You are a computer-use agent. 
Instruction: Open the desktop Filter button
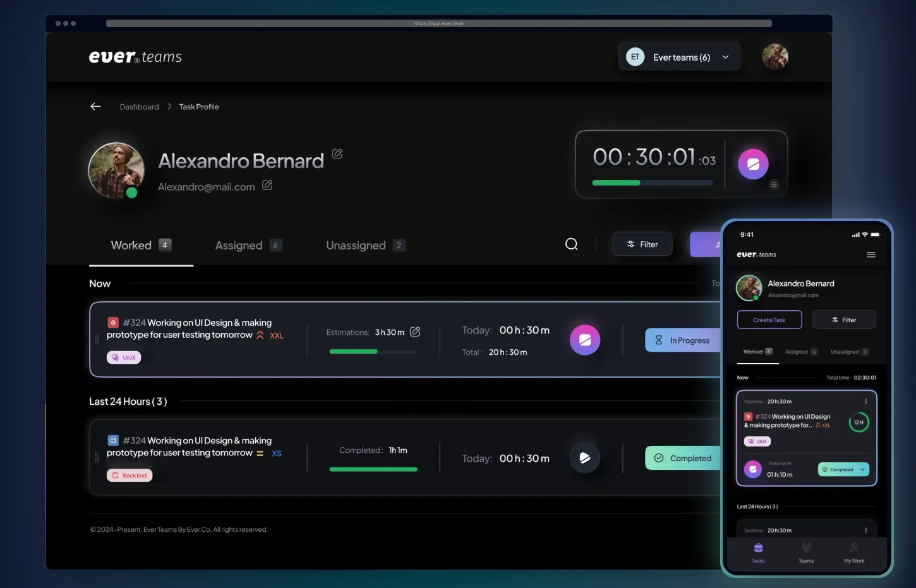(642, 244)
